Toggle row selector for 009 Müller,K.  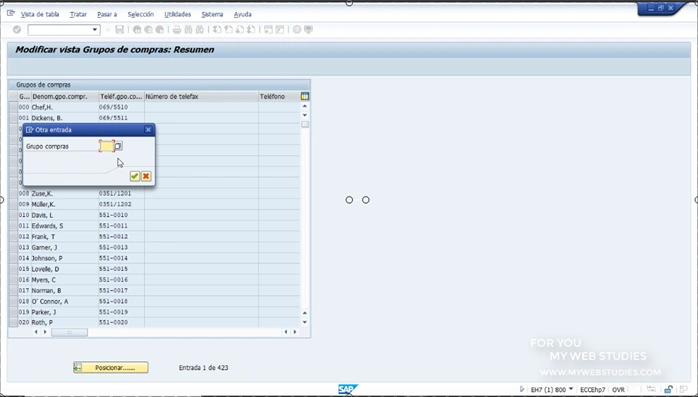tap(13, 204)
